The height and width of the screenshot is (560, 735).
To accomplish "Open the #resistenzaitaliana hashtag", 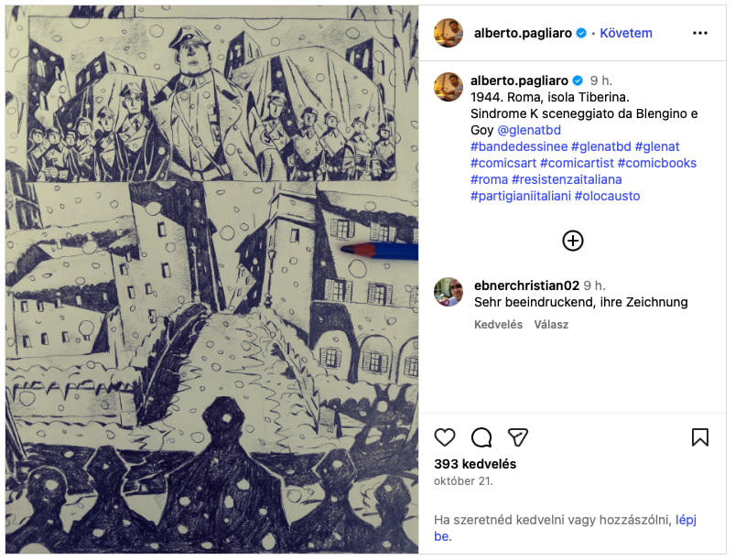I will (567, 179).
